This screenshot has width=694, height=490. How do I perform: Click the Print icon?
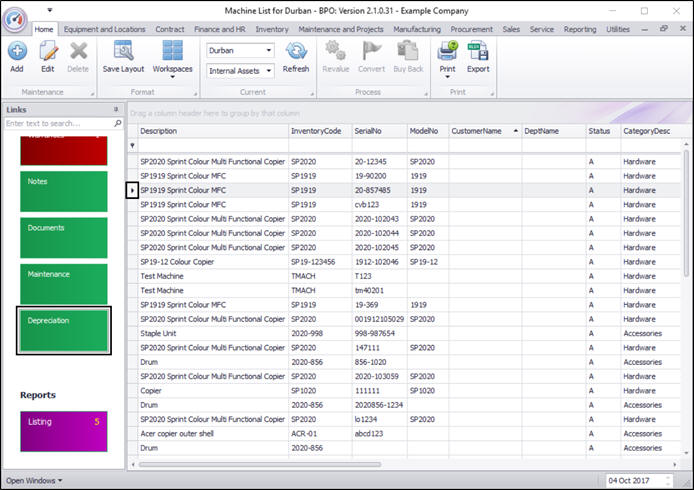446,51
